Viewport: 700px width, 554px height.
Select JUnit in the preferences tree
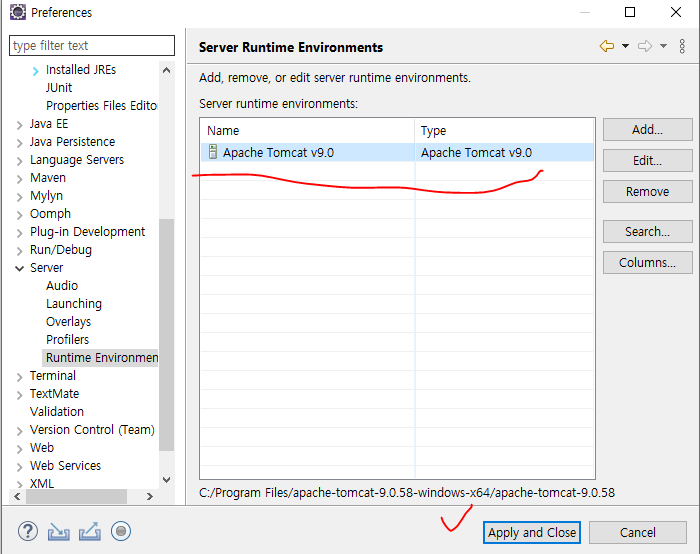pos(58,87)
